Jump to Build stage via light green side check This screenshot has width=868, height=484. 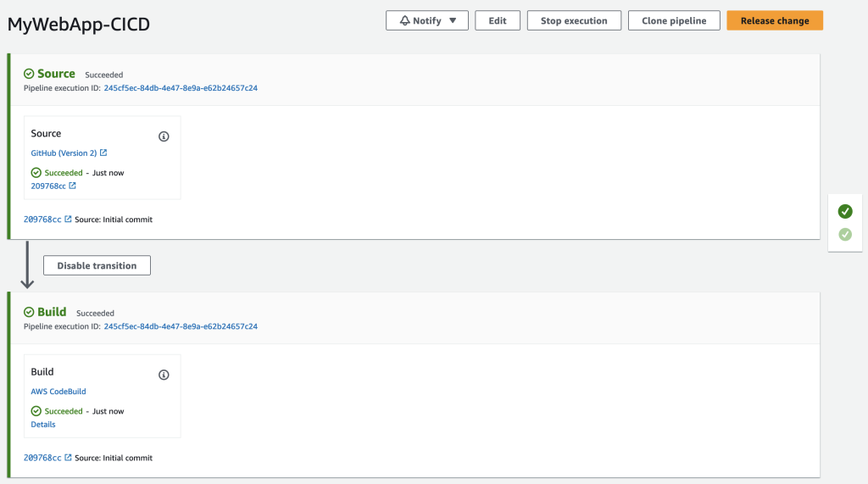coord(845,234)
